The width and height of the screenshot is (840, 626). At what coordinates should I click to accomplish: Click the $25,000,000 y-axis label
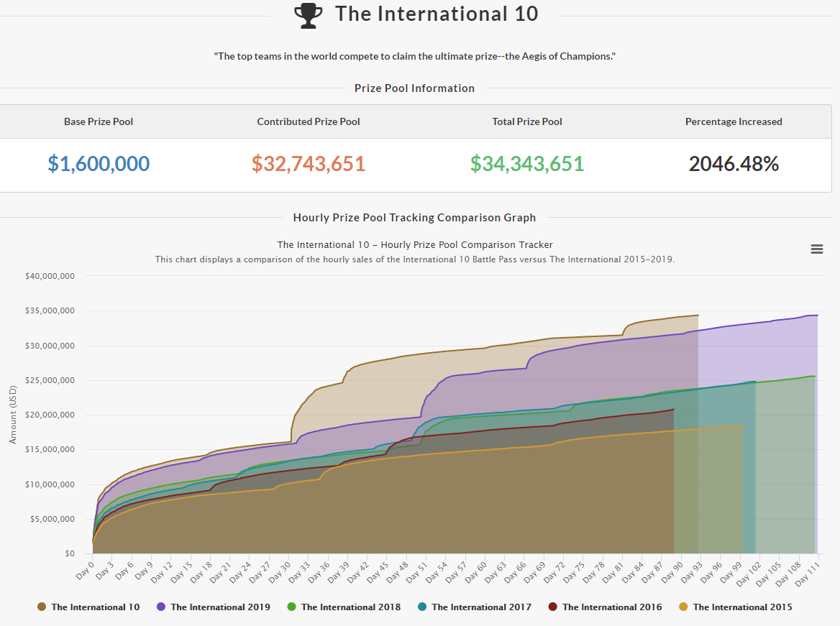point(50,380)
